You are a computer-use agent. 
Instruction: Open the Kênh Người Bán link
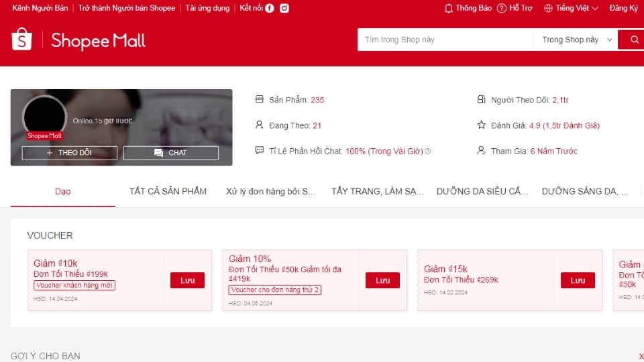(x=40, y=8)
